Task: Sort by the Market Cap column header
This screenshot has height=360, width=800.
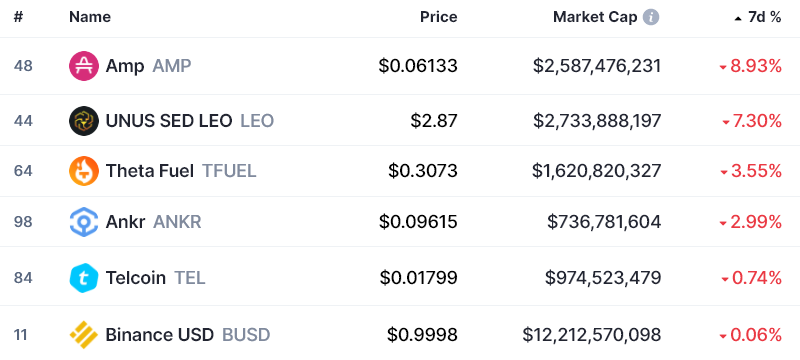Action: [595, 17]
